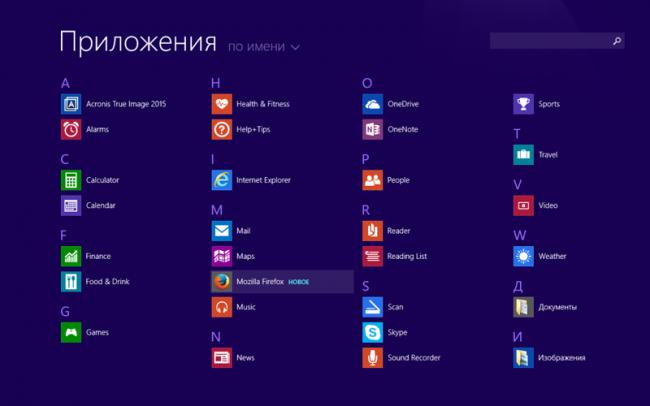Click the 'Sound Recorder' label text

(x=414, y=357)
